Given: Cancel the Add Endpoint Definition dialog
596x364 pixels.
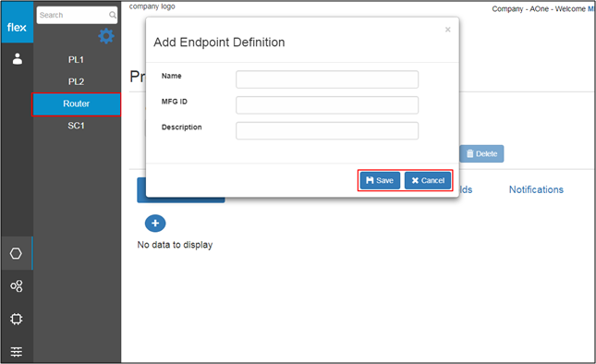Looking at the screenshot, I should [x=428, y=180].
